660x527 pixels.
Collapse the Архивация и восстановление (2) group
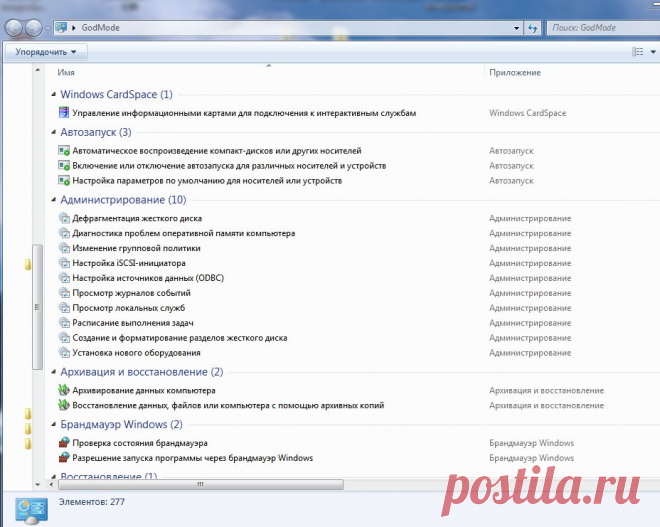click(x=53, y=372)
